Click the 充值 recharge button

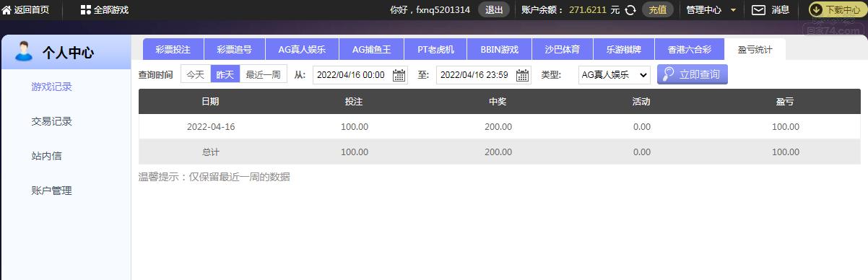[658, 10]
